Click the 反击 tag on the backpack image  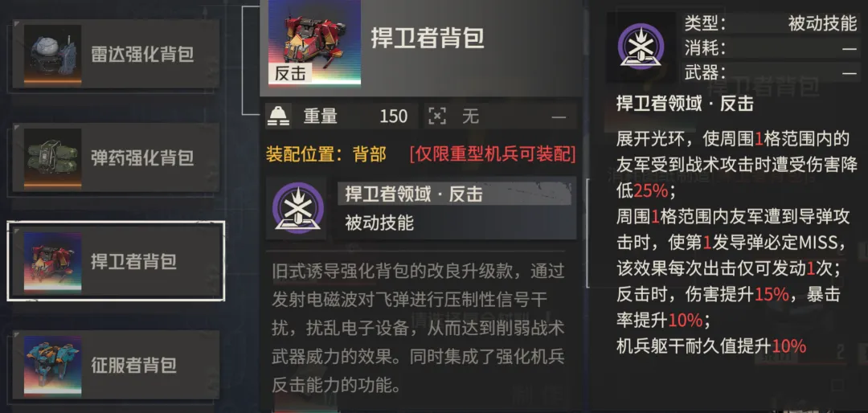[290, 75]
